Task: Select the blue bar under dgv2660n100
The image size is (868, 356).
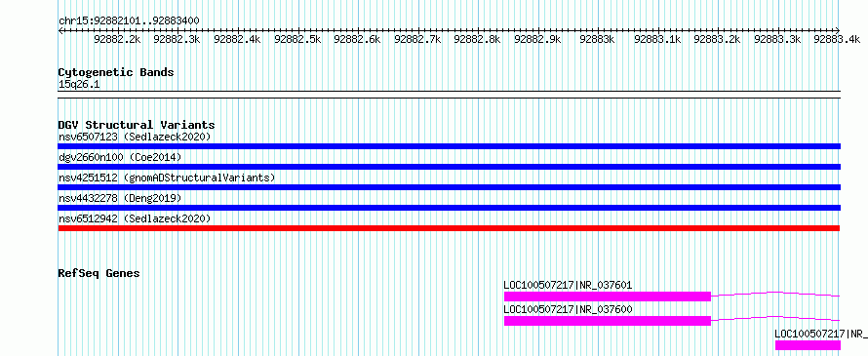Action: (450, 167)
